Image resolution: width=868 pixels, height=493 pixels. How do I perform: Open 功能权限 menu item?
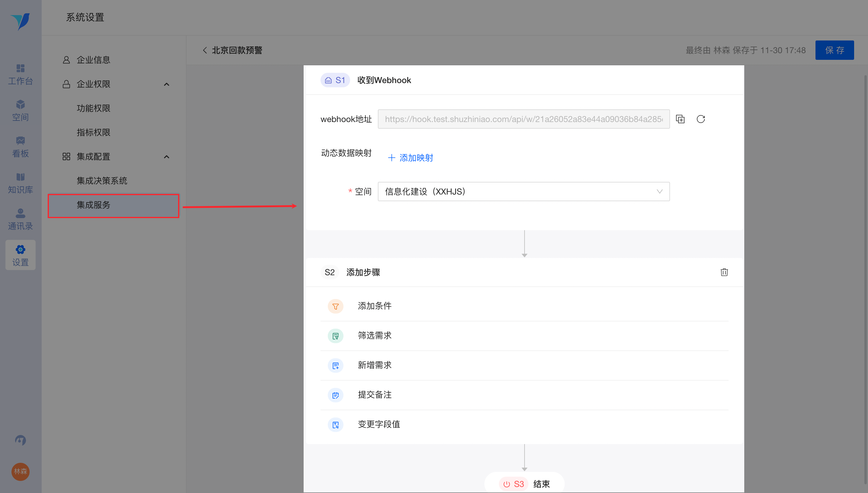(x=93, y=108)
